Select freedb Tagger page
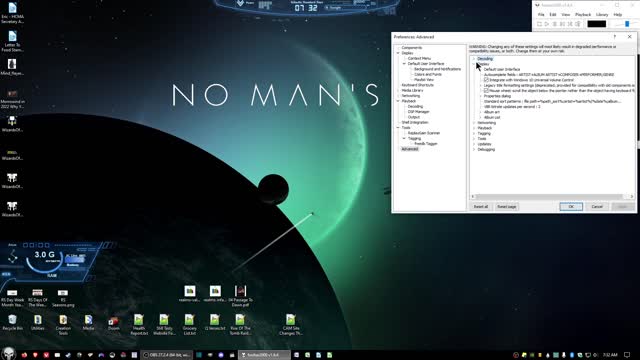Screen dimensions: 640x360 click(x=426, y=143)
